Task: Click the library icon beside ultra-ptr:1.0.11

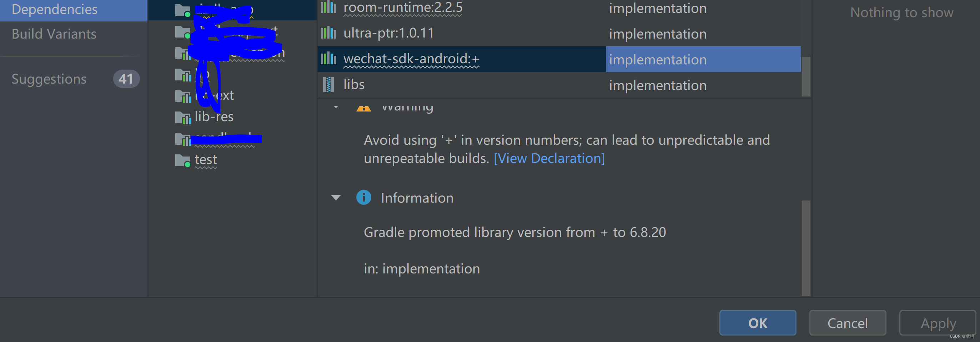Action: [x=328, y=33]
